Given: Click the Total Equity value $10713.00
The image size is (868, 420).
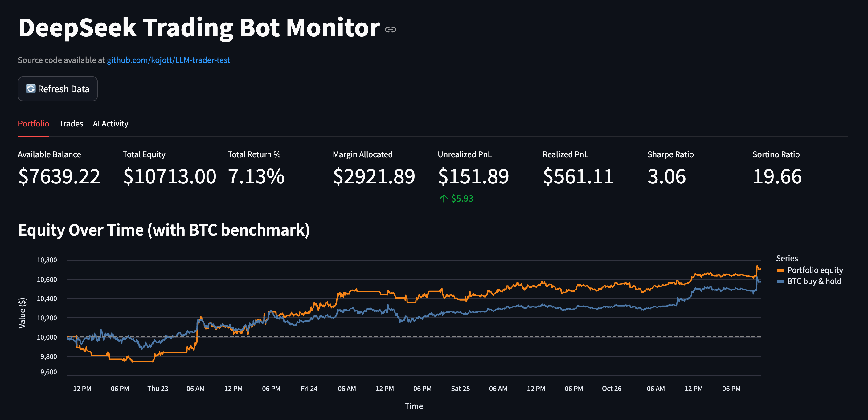Looking at the screenshot, I should point(170,176).
